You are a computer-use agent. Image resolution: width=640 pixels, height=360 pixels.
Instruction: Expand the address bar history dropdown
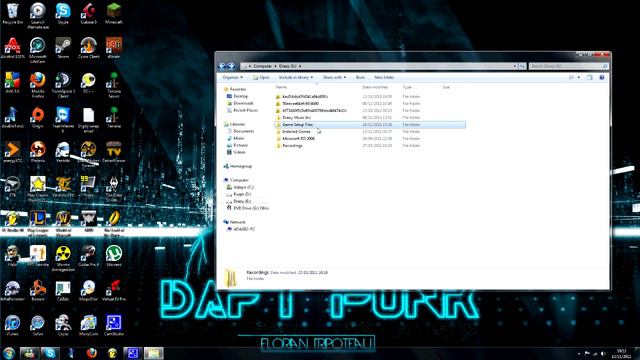tap(515, 66)
